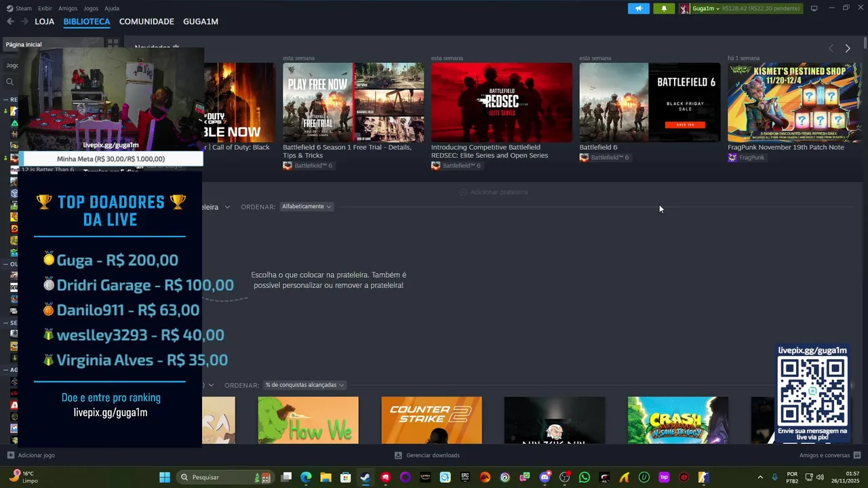Show the previous news items arrow

coord(831,48)
